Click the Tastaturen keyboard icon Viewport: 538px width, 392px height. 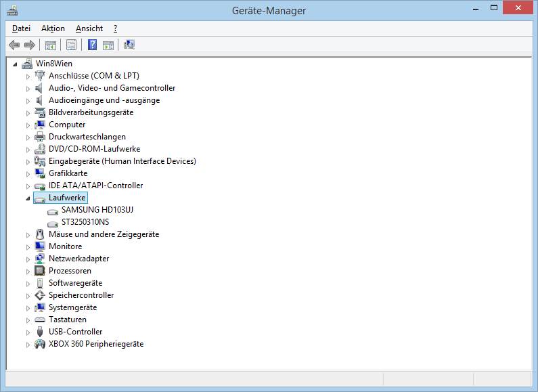(x=40, y=320)
